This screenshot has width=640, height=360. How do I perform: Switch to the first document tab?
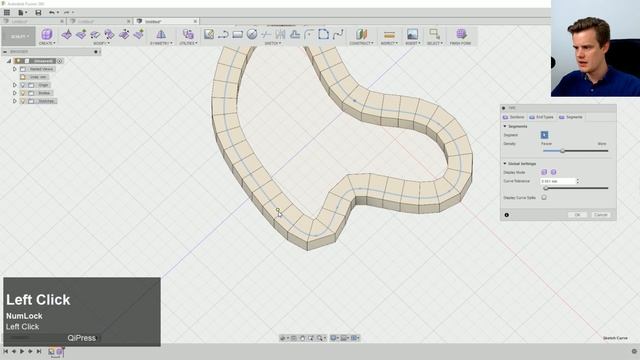(x=32, y=21)
